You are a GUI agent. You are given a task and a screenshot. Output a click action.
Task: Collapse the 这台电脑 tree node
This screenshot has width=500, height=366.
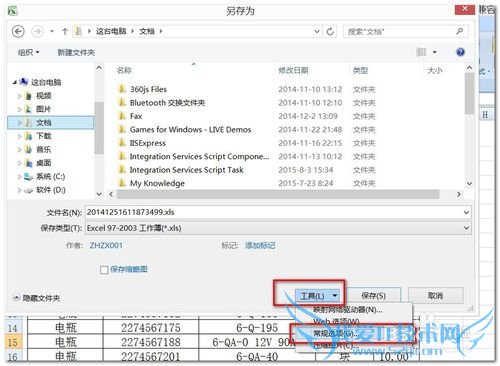coord(14,82)
